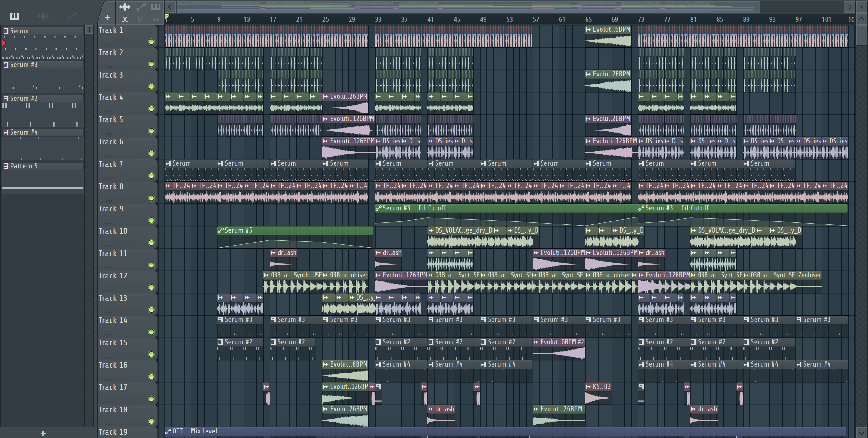This screenshot has height=438, width=868.
Task: Click the piano icon beside Serum #3 in picker
Action: coord(6,65)
